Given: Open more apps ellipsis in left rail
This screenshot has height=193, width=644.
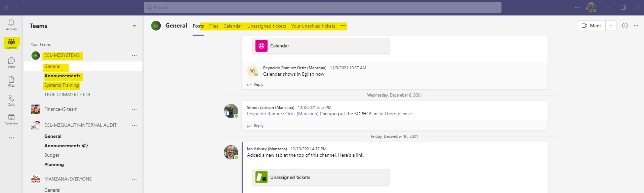Looking at the screenshot, I should pos(11,138).
